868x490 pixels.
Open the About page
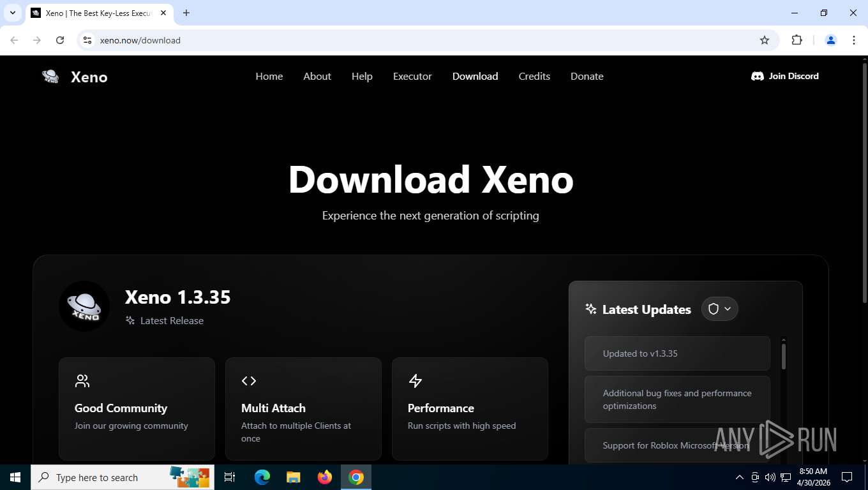pos(317,76)
